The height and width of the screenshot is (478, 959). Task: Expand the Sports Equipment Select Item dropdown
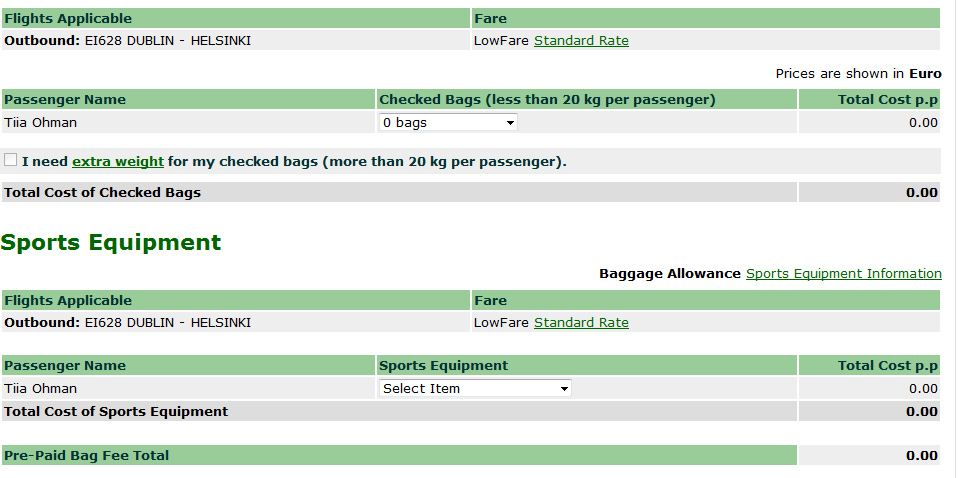pyautogui.click(x=475, y=389)
